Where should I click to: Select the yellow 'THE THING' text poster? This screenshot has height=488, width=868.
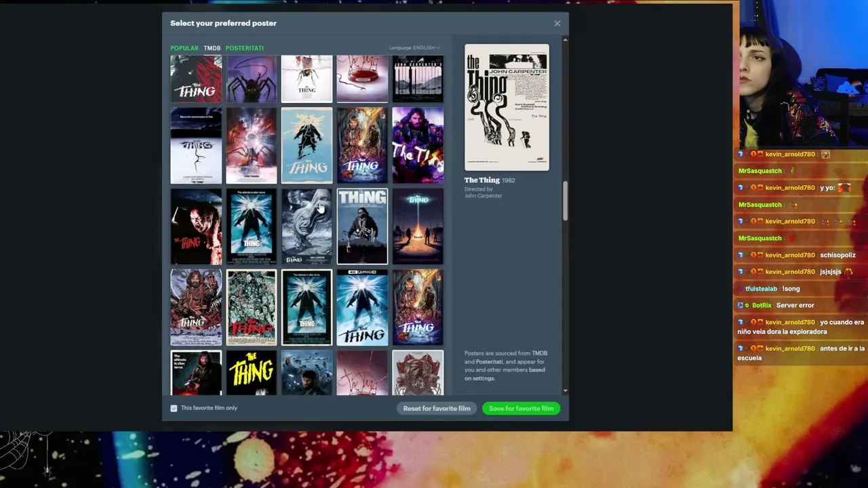(252, 373)
